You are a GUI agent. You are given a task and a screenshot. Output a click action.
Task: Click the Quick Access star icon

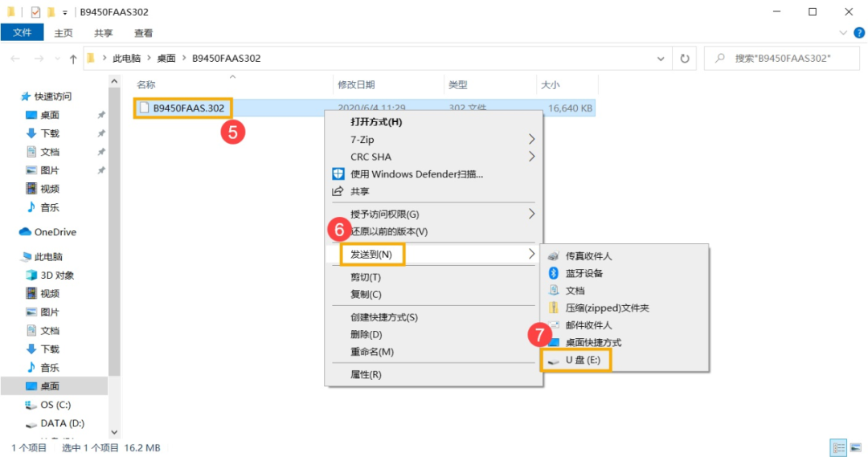click(26, 96)
